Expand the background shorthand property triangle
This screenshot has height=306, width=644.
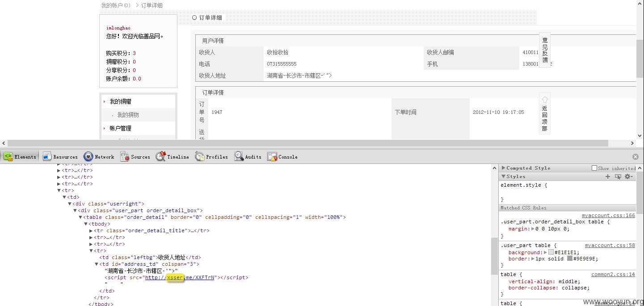click(x=545, y=252)
